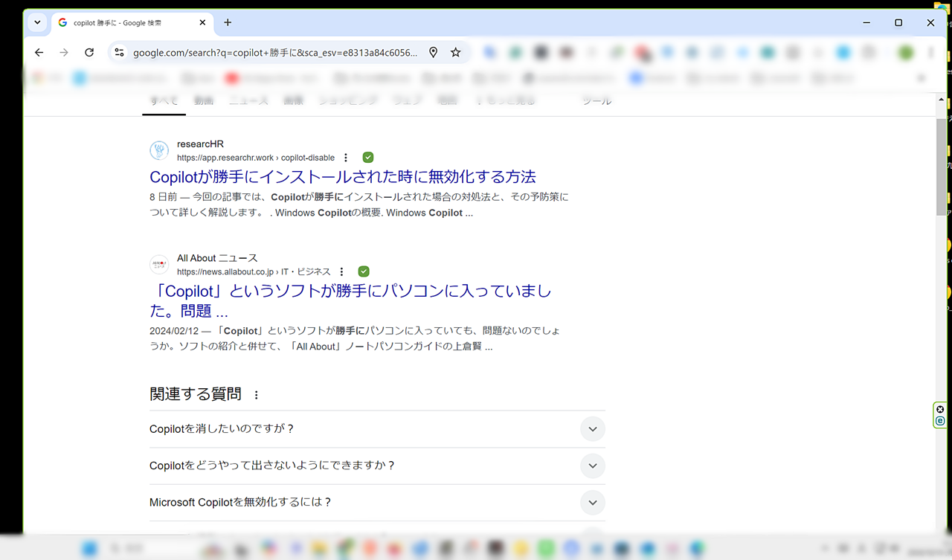
Task: Open the tab search chevron in Chrome
Action: 38,22
